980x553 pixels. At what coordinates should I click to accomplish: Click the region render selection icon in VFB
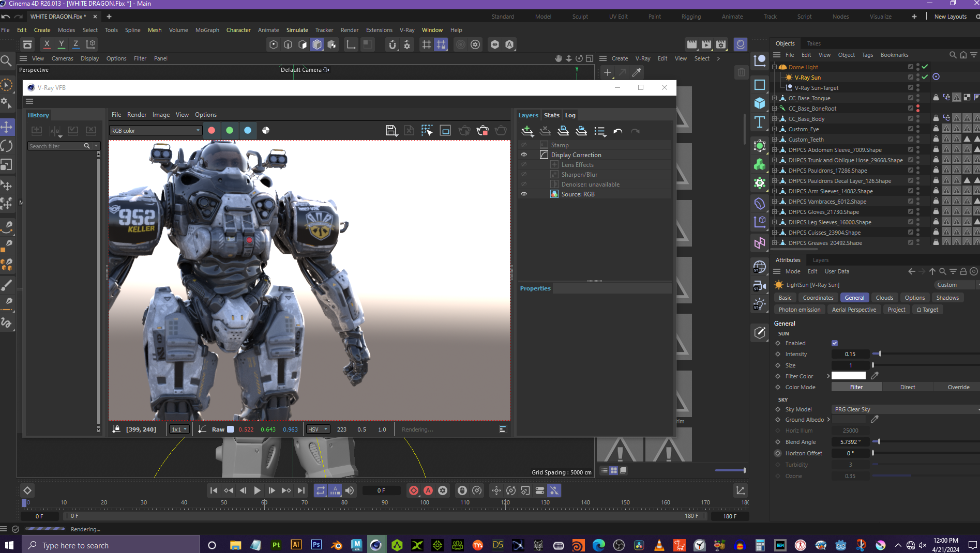pyautogui.click(x=427, y=131)
